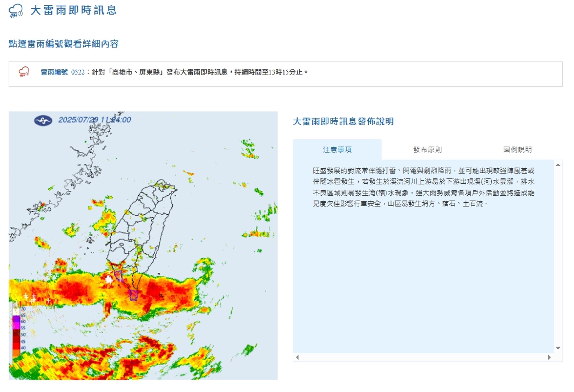Image resolution: width=574 pixels, height=392 pixels.
Task: Click the 大雷雨即時訊息 page heading
Action: point(73,10)
